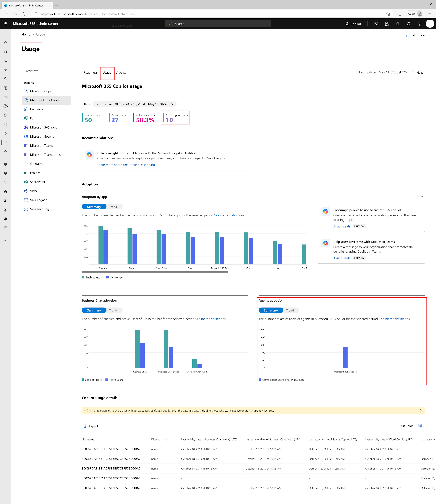Click See metric definitions for Adoption by app
This screenshot has height=504, width=436.
click(229, 215)
